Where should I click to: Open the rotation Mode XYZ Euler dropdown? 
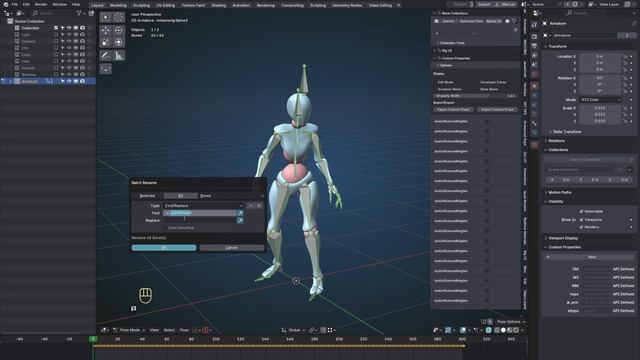600,100
